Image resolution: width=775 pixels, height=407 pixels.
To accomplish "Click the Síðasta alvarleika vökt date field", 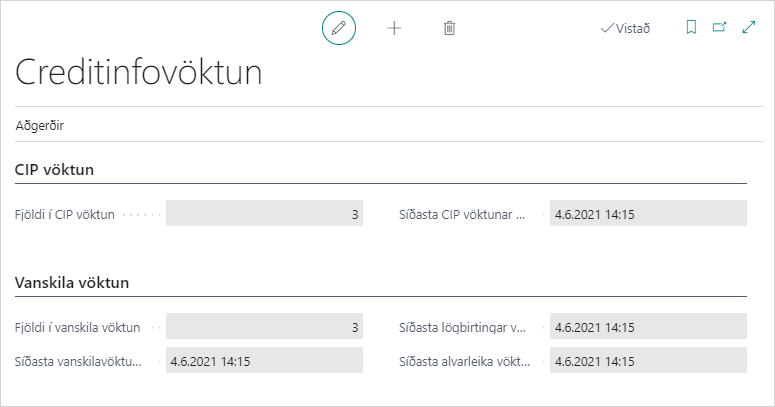I will tap(647, 361).
